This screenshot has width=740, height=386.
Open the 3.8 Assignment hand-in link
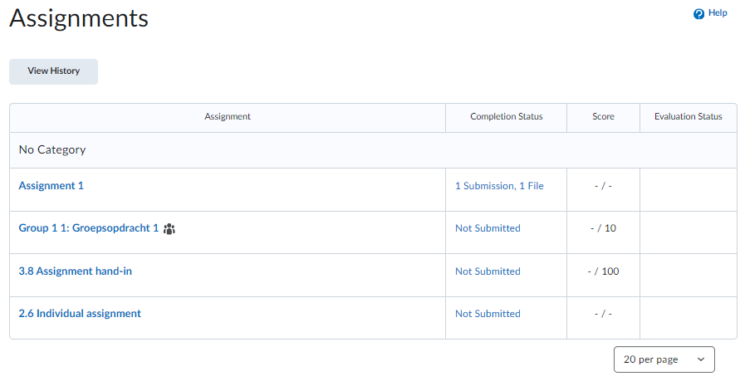pyautogui.click(x=75, y=271)
